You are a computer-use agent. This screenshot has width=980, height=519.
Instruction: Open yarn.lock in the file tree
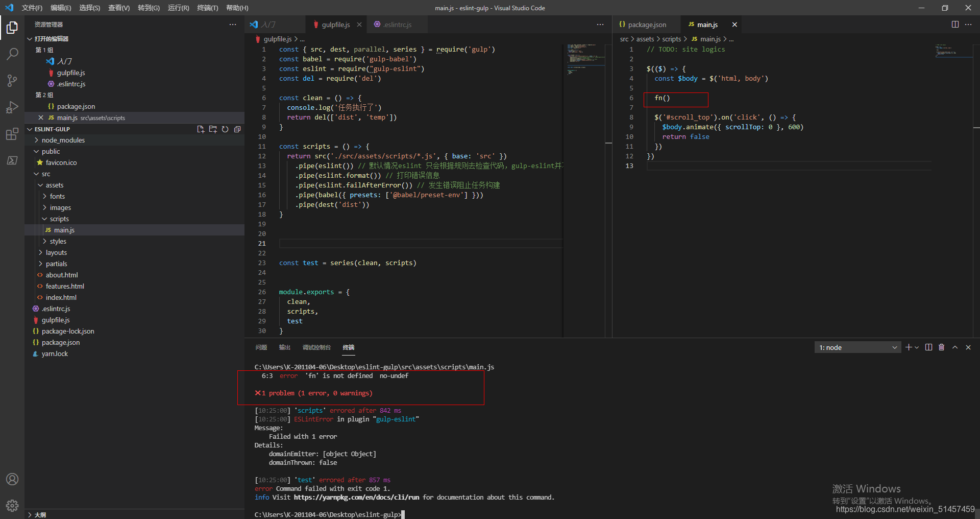134,353
